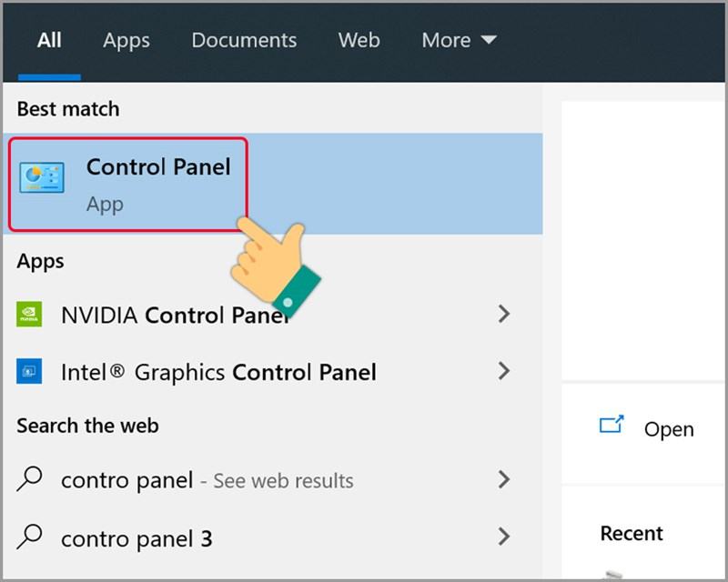Expand the 'contro panel 3' suggestion arrow
The image size is (728, 582).
pos(503,537)
